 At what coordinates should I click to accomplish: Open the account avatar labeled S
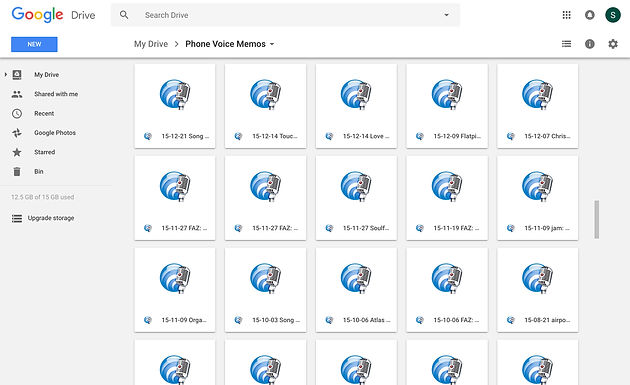click(613, 15)
